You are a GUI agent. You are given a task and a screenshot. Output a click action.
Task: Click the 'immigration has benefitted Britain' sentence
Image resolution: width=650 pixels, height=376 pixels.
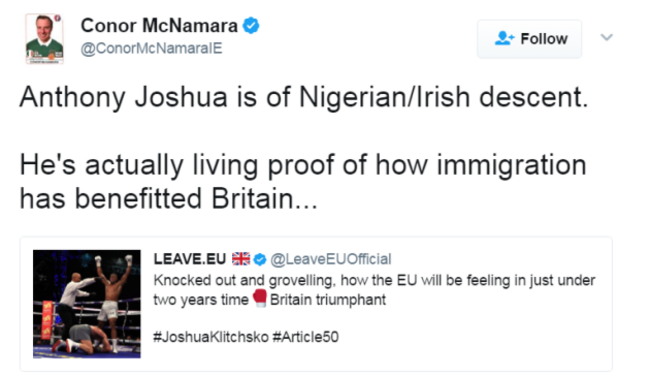[x=303, y=181]
